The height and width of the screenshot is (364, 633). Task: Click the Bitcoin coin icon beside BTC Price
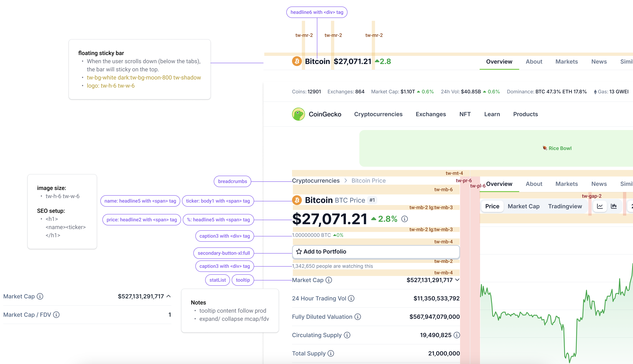[x=297, y=200]
